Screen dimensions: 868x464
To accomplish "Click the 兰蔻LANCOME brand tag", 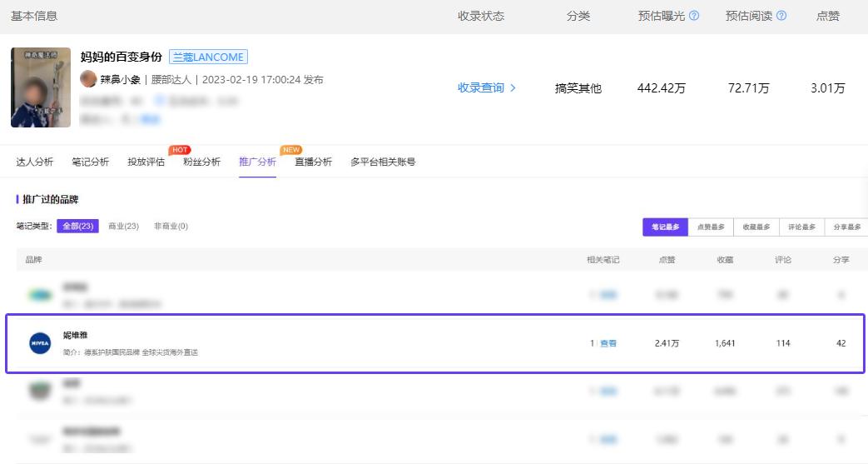I will pos(208,57).
